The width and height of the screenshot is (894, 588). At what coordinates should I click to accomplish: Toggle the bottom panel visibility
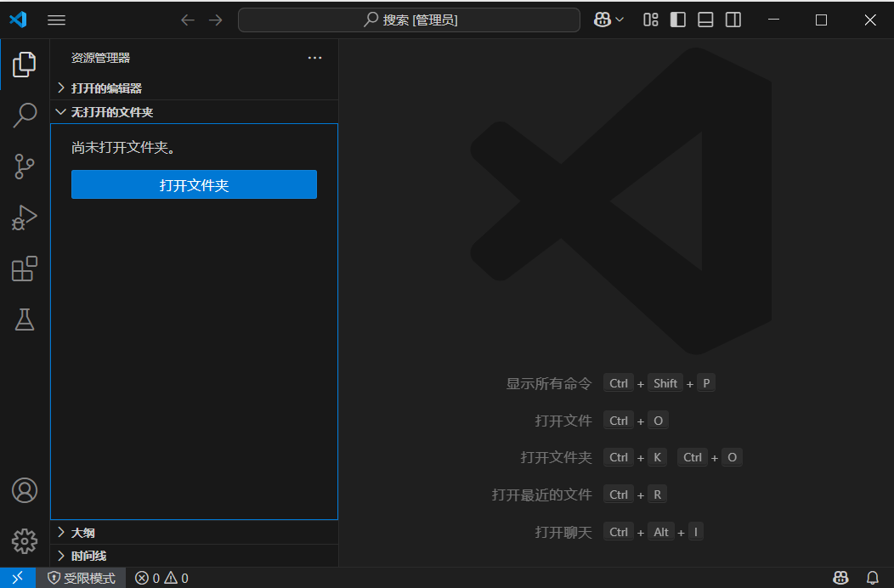pos(705,20)
